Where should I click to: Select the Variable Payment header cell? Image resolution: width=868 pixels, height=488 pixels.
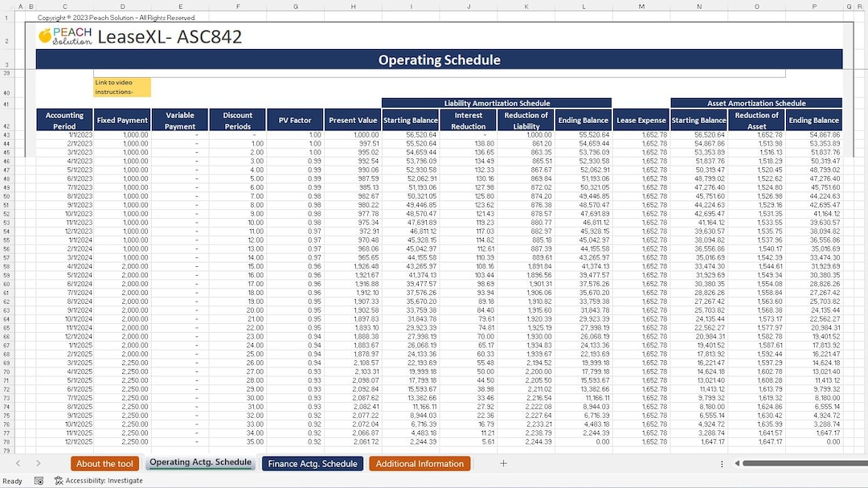click(x=180, y=121)
